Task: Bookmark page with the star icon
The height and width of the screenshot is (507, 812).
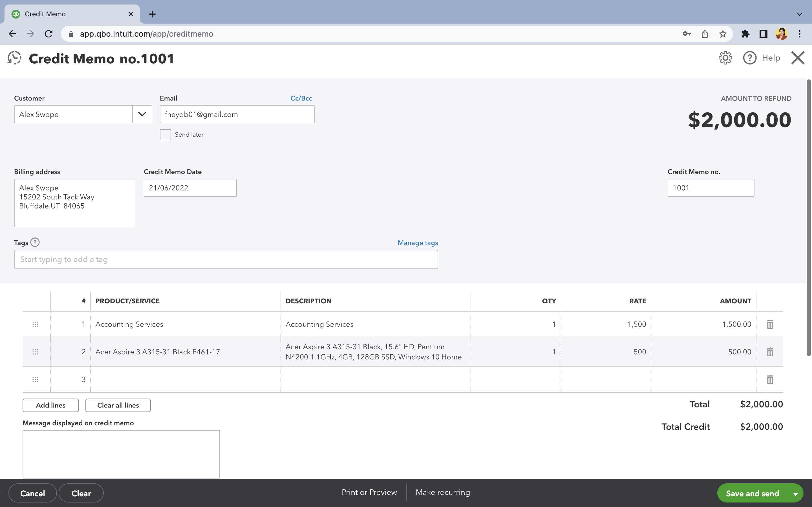Action: (x=723, y=34)
